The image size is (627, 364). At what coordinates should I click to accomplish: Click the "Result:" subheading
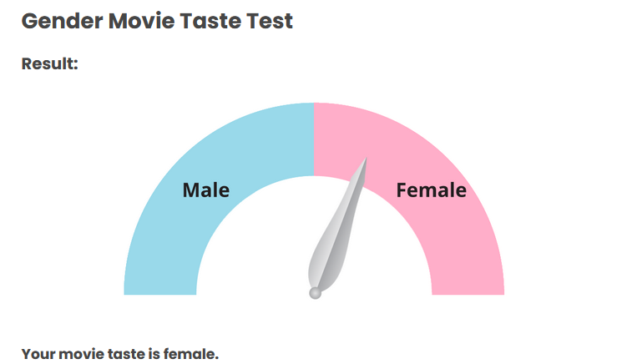coord(49,63)
